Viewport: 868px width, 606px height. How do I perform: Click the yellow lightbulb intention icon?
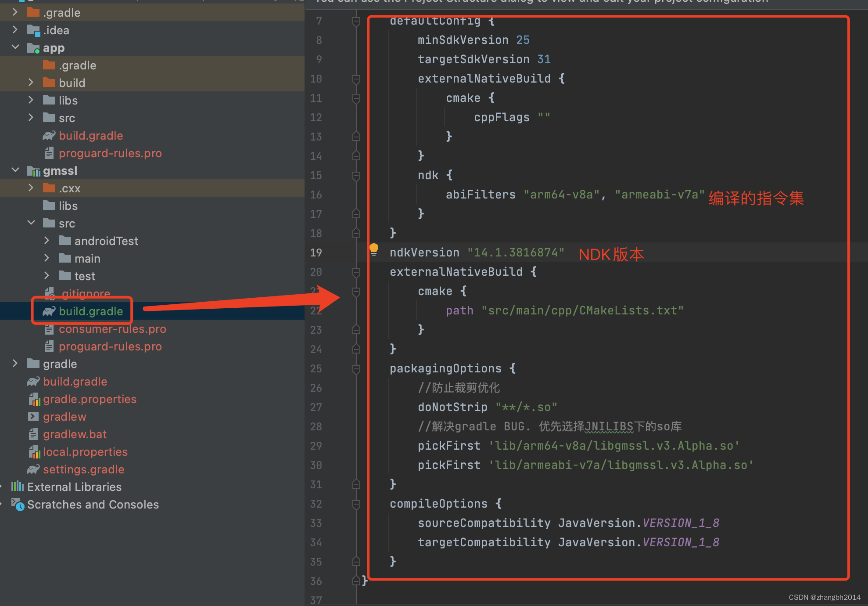click(x=373, y=249)
